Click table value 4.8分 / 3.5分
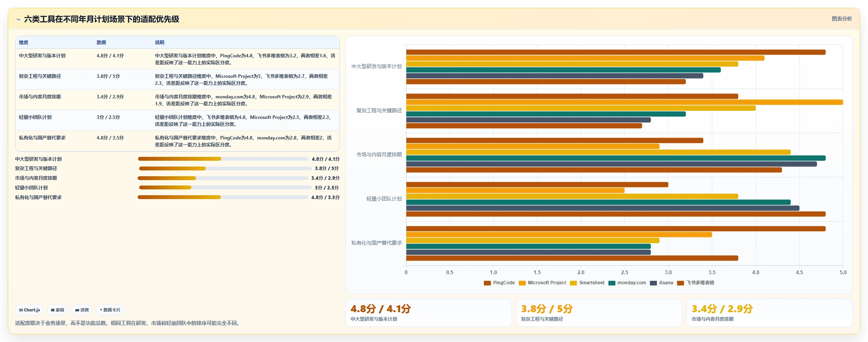Screen dimensions: 868x342 click(110, 138)
